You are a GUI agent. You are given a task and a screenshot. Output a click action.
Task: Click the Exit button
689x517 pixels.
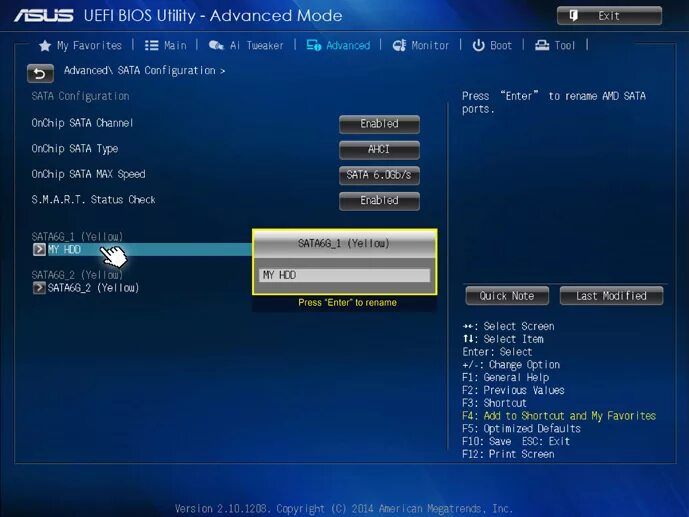pyautogui.click(x=609, y=16)
